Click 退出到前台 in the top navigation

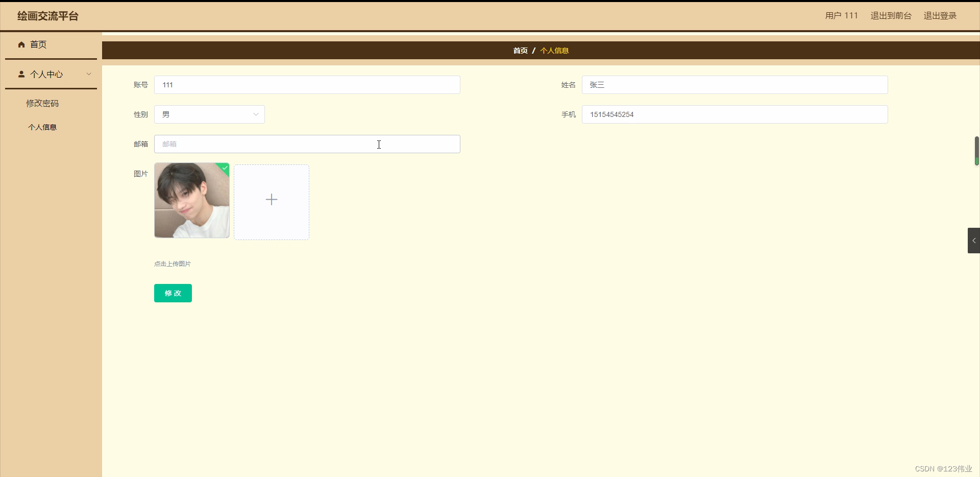(891, 15)
